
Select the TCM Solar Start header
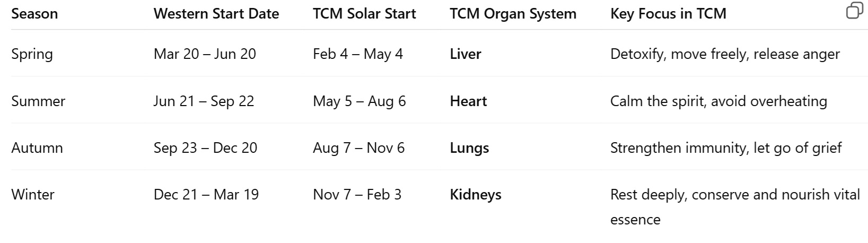pos(364,14)
